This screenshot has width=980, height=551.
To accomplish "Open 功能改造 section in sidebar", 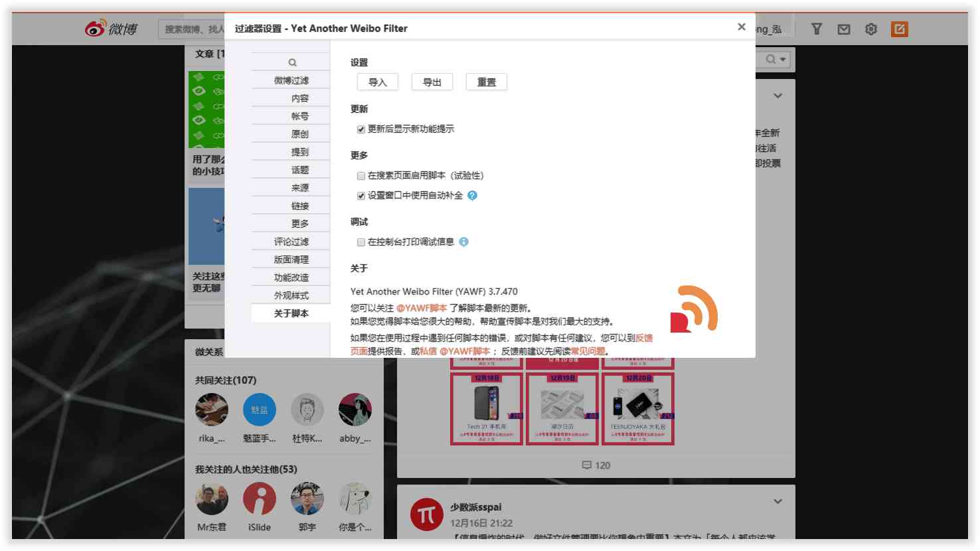I will 291,277.
